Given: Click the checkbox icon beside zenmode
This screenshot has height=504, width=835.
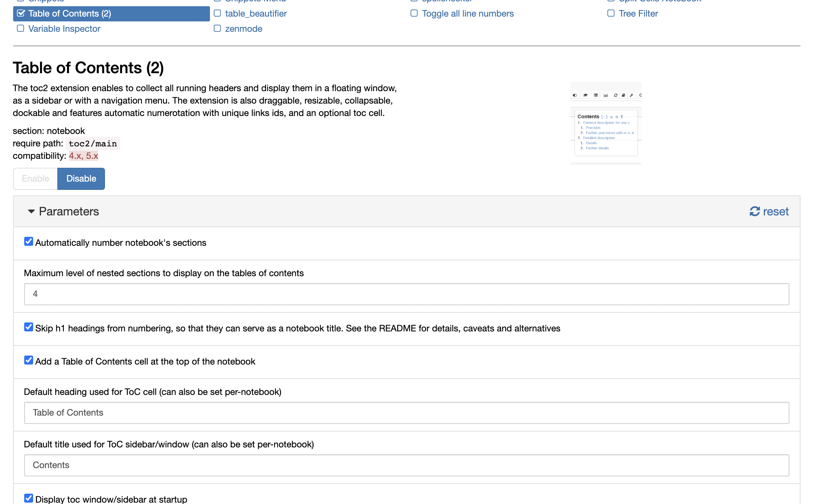Looking at the screenshot, I should [217, 28].
